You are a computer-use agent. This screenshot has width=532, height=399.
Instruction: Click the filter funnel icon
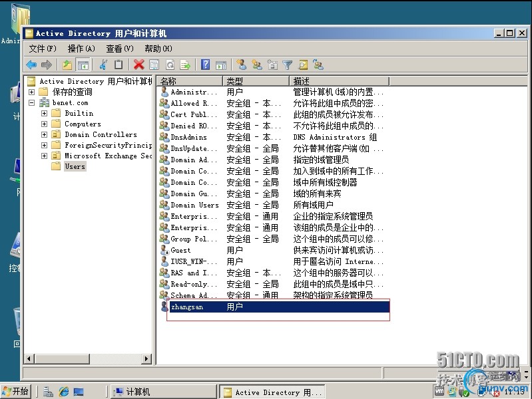pyautogui.click(x=288, y=65)
